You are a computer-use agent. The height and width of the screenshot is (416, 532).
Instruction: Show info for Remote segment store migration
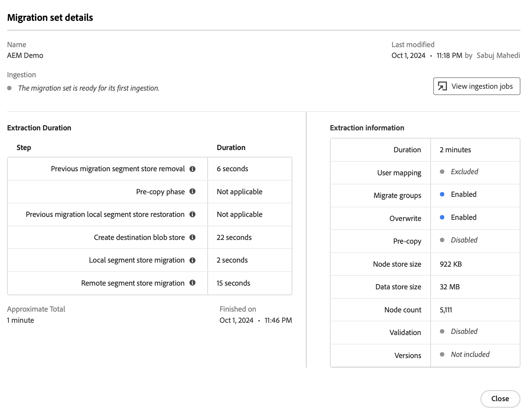point(192,283)
